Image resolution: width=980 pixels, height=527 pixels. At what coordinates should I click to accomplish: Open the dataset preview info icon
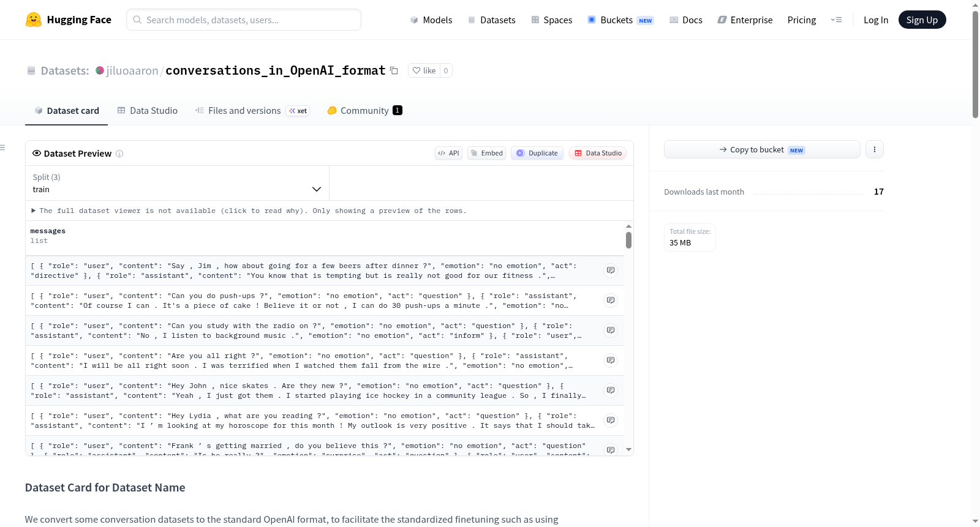pos(119,154)
